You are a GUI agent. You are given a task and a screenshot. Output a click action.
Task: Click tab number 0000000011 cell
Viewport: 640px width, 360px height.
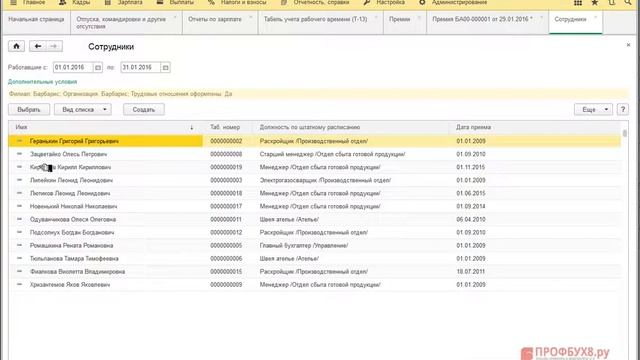(x=226, y=219)
